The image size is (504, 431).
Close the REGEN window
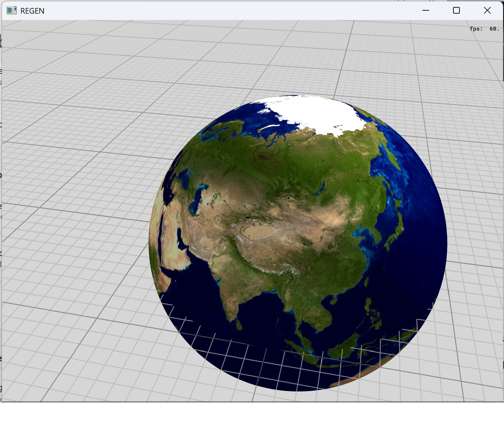(487, 11)
